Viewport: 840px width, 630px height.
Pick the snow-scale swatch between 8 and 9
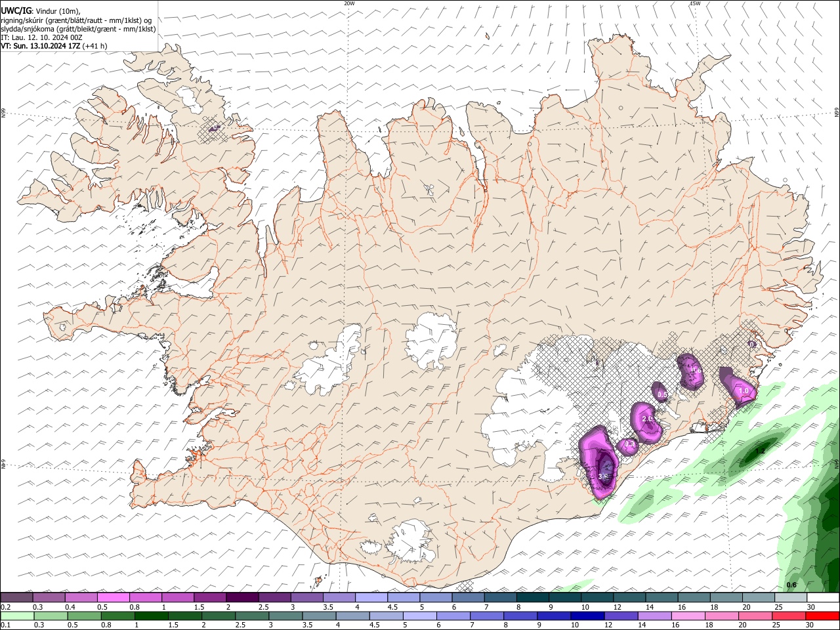tap(532, 597)
